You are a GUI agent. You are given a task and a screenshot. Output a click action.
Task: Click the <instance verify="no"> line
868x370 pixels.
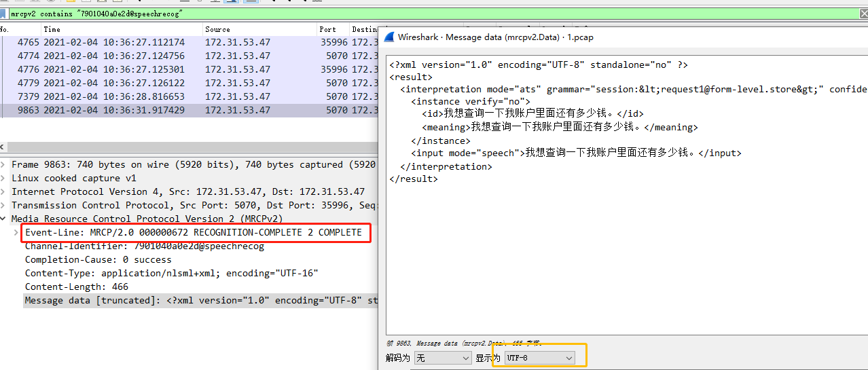click(x=471, y=101)
